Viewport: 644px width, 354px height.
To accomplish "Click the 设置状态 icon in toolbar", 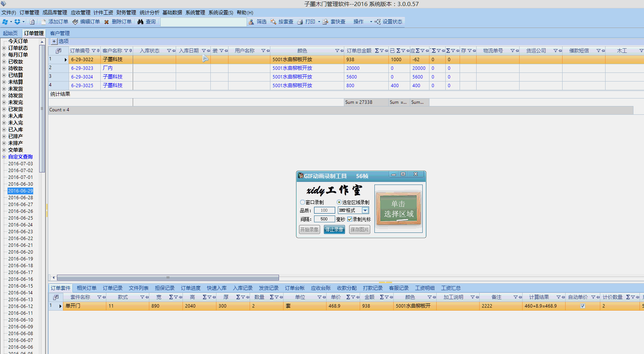I will pos(377,22).
